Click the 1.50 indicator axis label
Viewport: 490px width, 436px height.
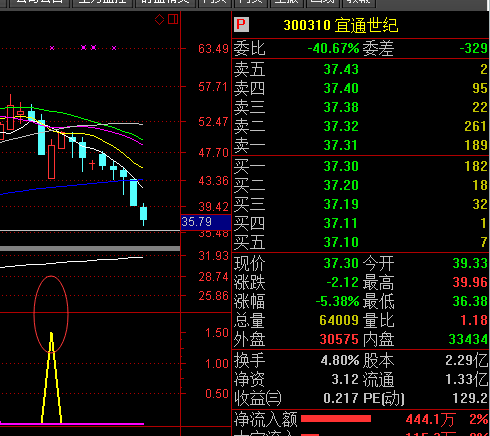(217, 333)
